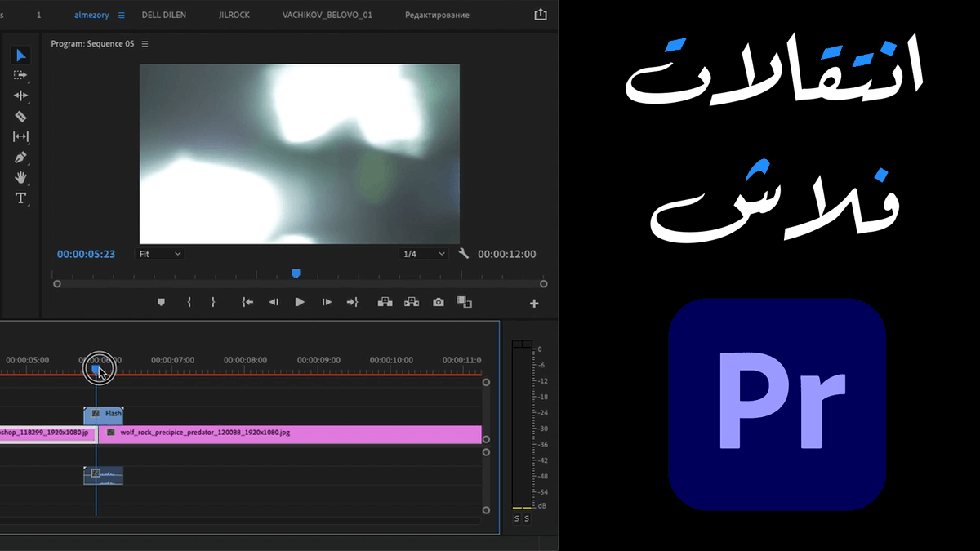This screenshot has height=551, width=980.
Task: Open the almezory workspace menu icon
Action: pyautogui.click(x=122, y=16)
